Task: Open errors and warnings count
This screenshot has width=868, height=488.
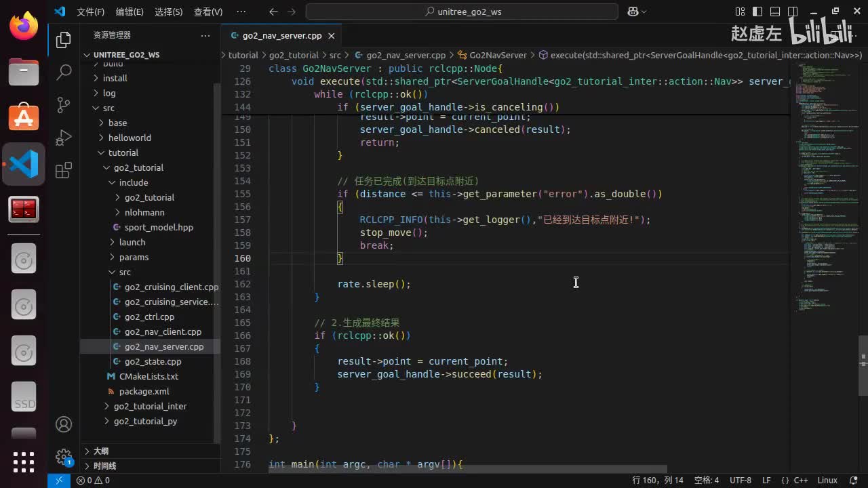Action: click(93, 481)
